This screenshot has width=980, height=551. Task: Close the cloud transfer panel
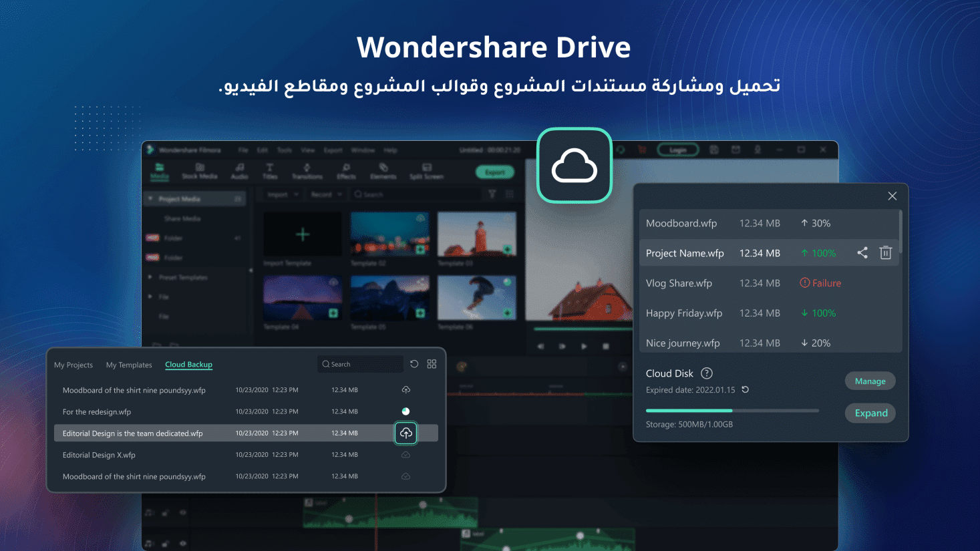click(x=892, y=196)
